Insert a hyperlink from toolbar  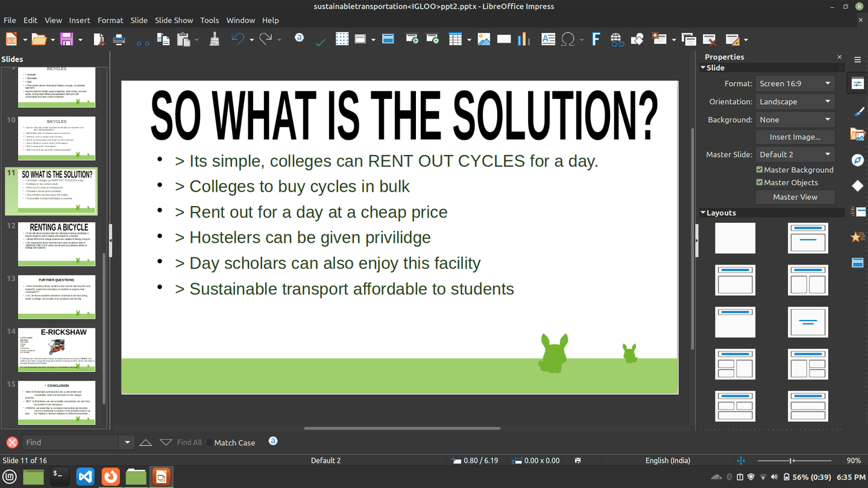tap(617, 39)
